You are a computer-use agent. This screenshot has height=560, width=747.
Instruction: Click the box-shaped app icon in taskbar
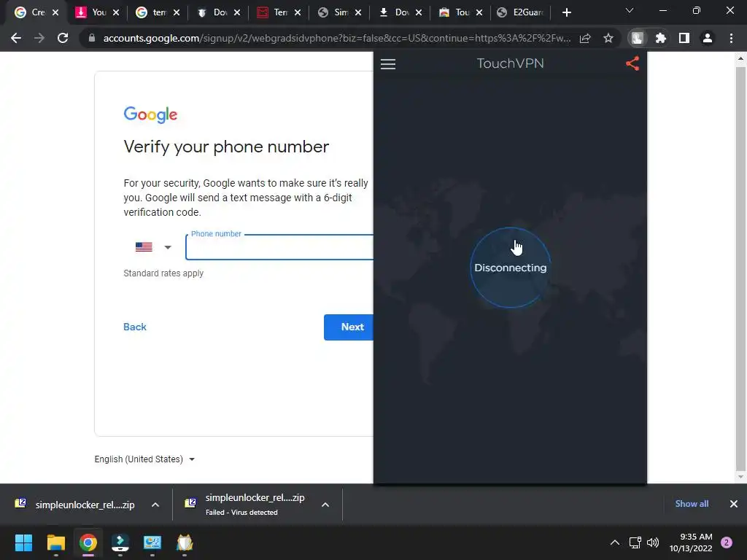pos(185,542)
